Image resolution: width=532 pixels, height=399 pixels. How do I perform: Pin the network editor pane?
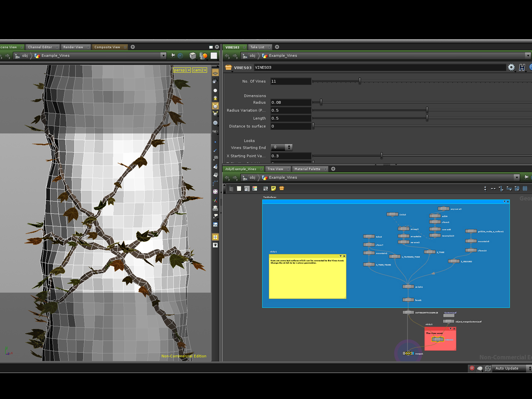point(526,177)
